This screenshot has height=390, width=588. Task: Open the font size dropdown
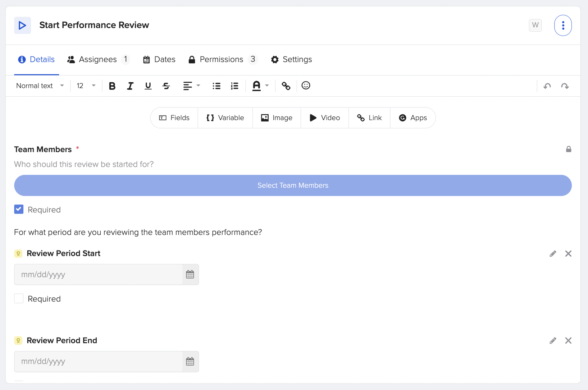click(x=85, y=86)
